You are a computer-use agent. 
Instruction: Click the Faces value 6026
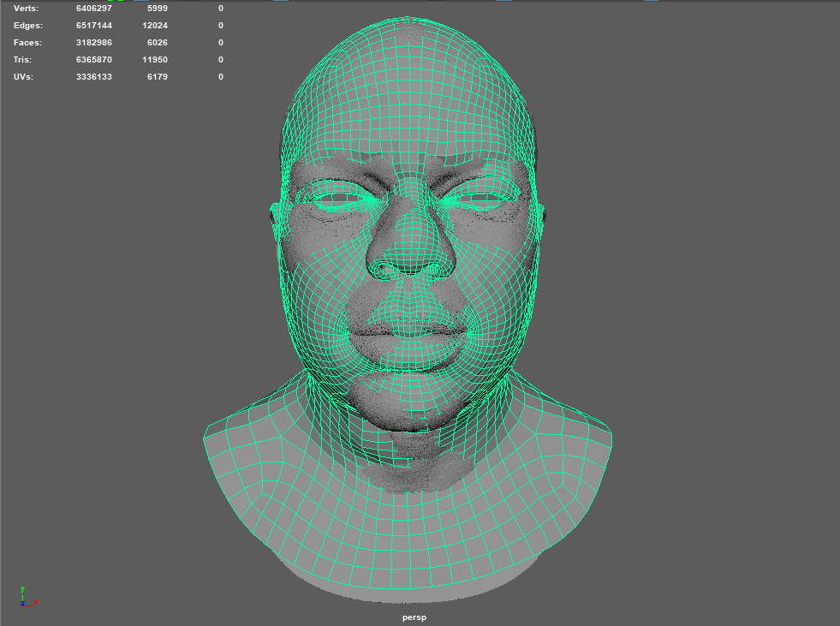(157, 43)
